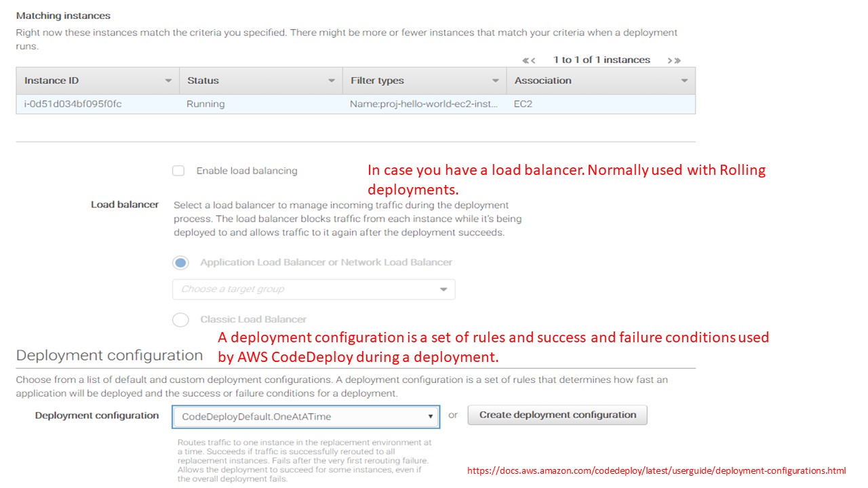Click the Running status cell
This screenshot has height=488, width=868.
[205, 104]
